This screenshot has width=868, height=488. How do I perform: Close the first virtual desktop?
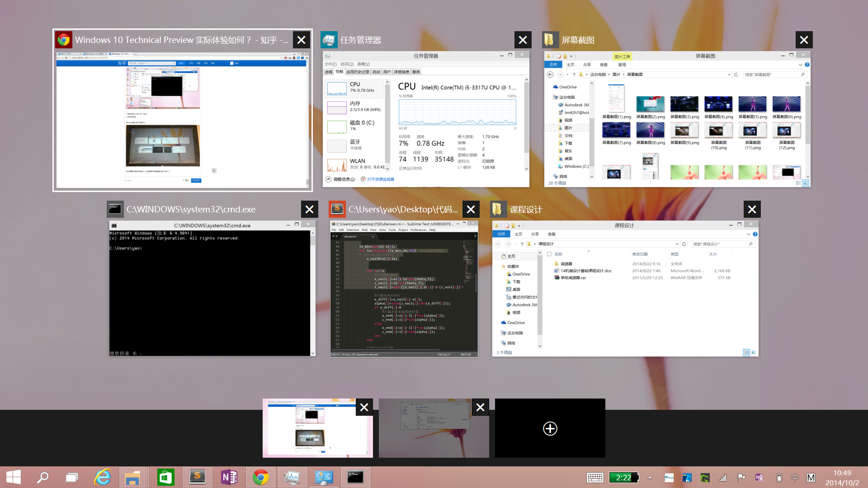[364, 407]
